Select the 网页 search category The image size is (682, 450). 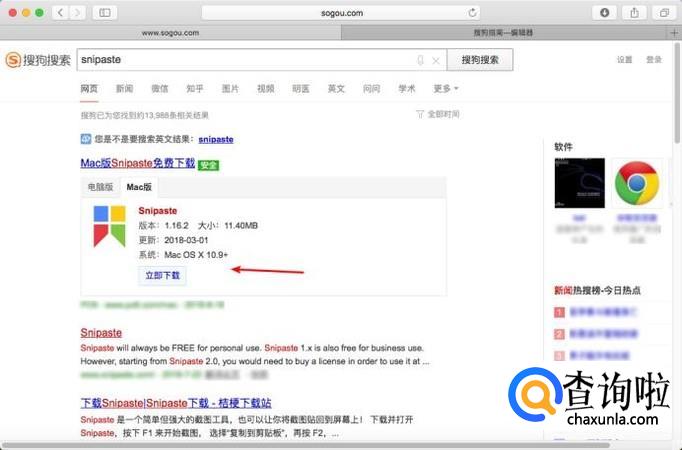89,89
